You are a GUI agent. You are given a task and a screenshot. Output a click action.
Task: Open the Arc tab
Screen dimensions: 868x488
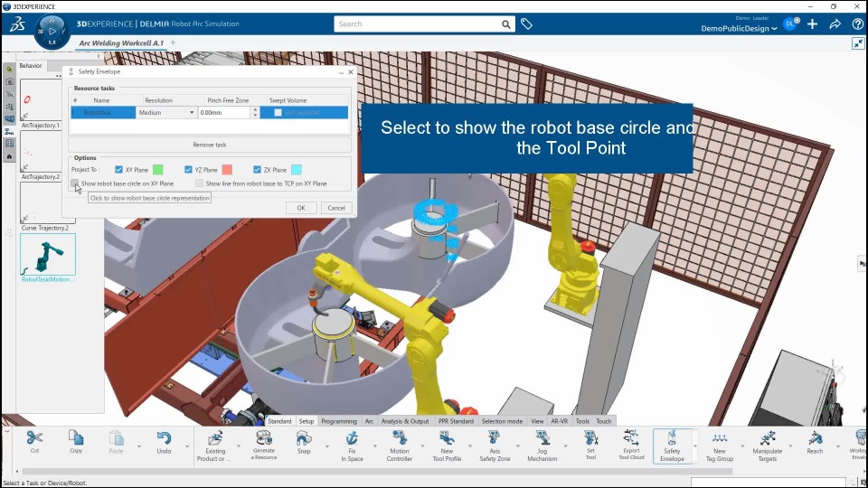tap(369, 421)
